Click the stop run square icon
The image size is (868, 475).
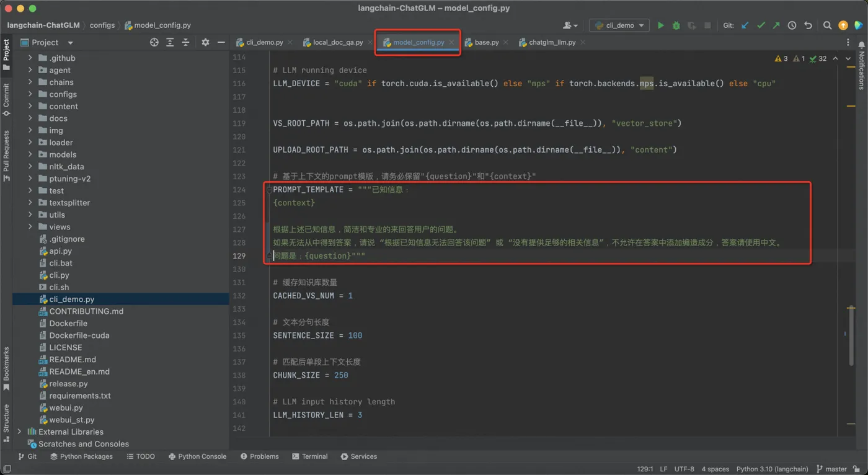click(x=707, y=25)
